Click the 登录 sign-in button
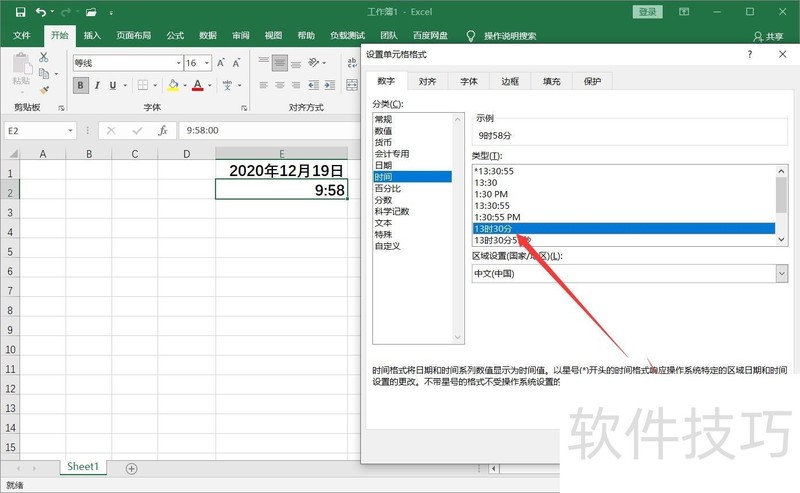This screenshot has height=493, width=800. point(647,12)
